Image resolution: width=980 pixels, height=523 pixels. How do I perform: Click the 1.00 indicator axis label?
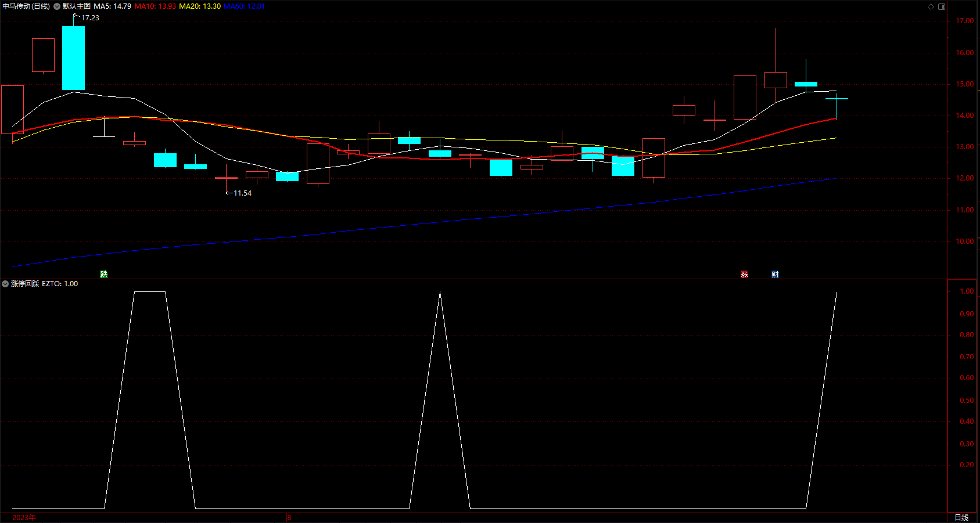(967, 291)
